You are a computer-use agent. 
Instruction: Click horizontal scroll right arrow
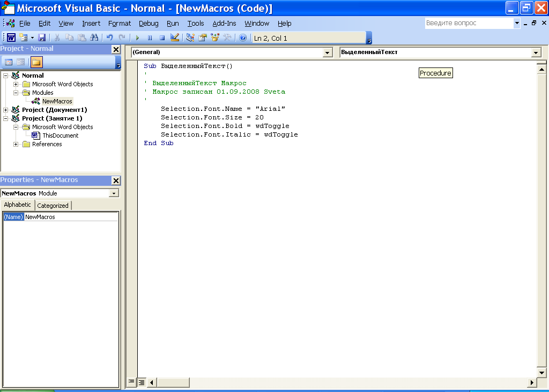(x=532, y=382)
